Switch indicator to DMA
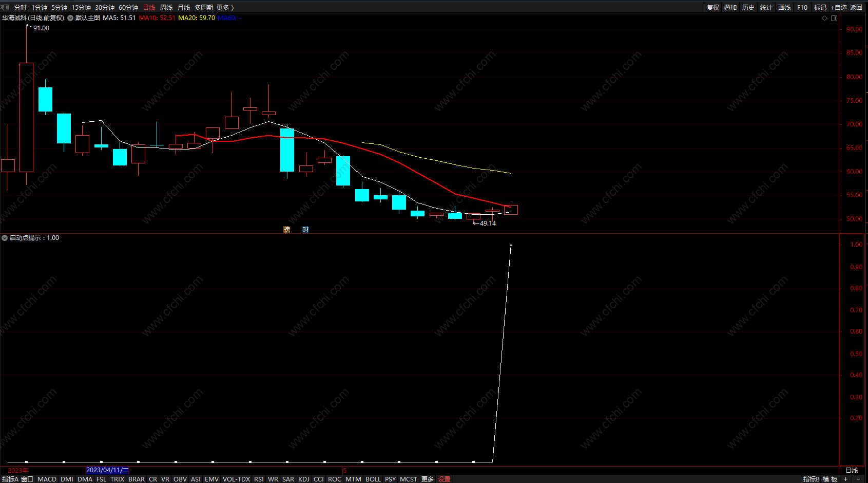 click(x=85, y=479)
